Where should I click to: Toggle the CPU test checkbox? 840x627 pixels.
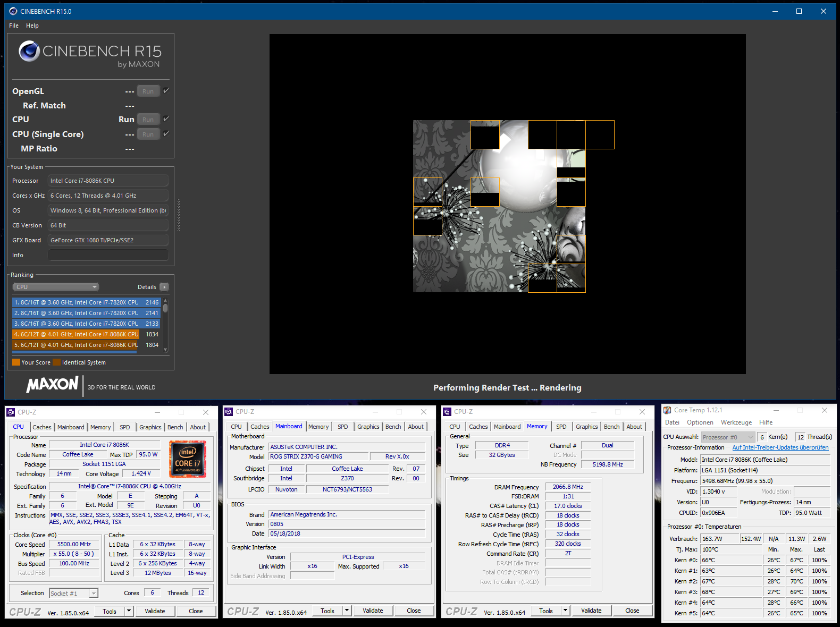point(166,119)
